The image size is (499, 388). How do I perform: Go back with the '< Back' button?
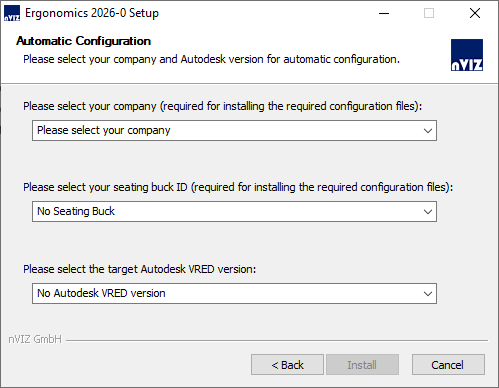click(287, 365)
